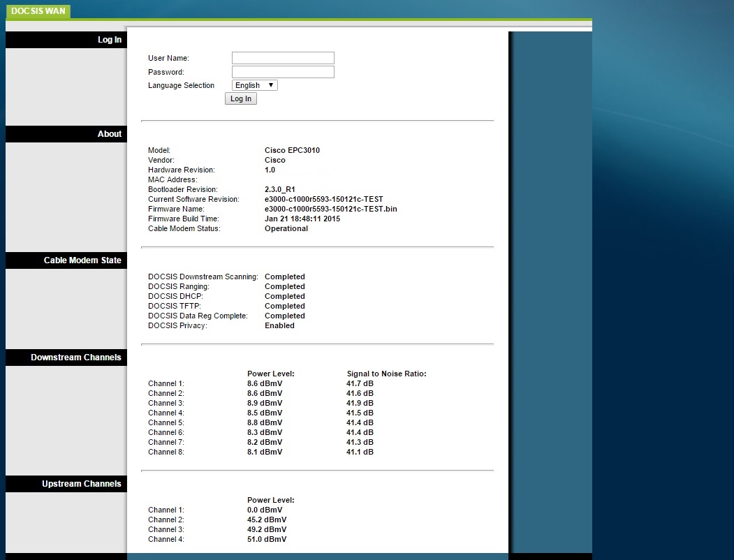Click downstream SNR value 41.9 dB
Screen dimensions: 734x560
(x=360, y=404)
